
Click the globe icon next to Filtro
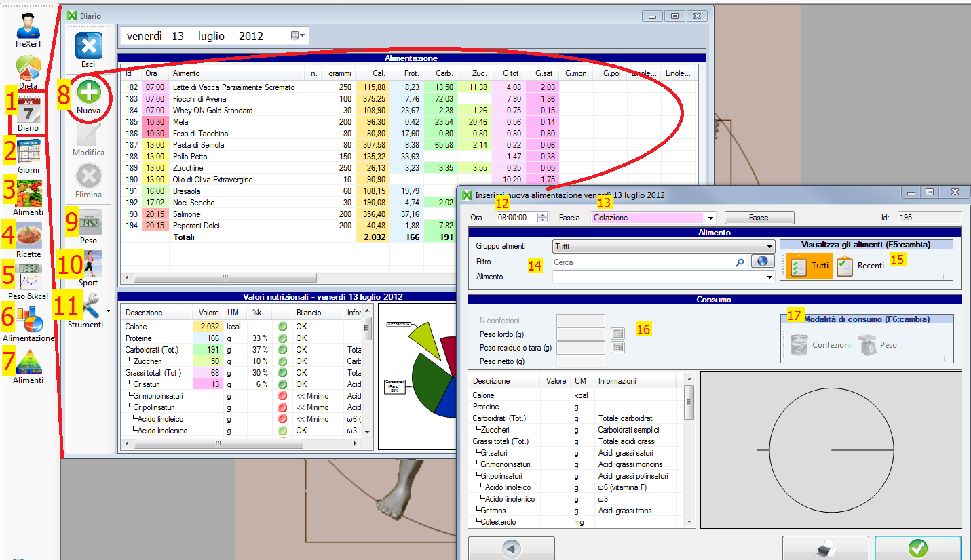(763, 262)
